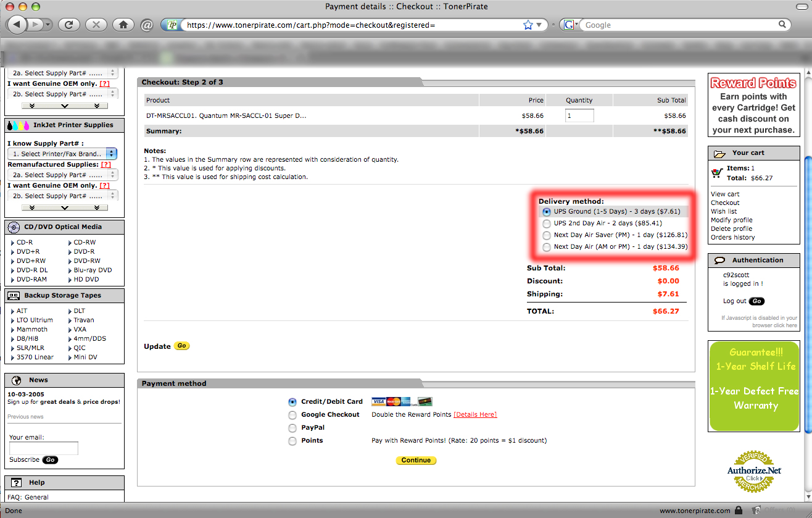Select Points payment method
Image resolution: width=812 pixels, height=518 pixels.
point(292,441)
